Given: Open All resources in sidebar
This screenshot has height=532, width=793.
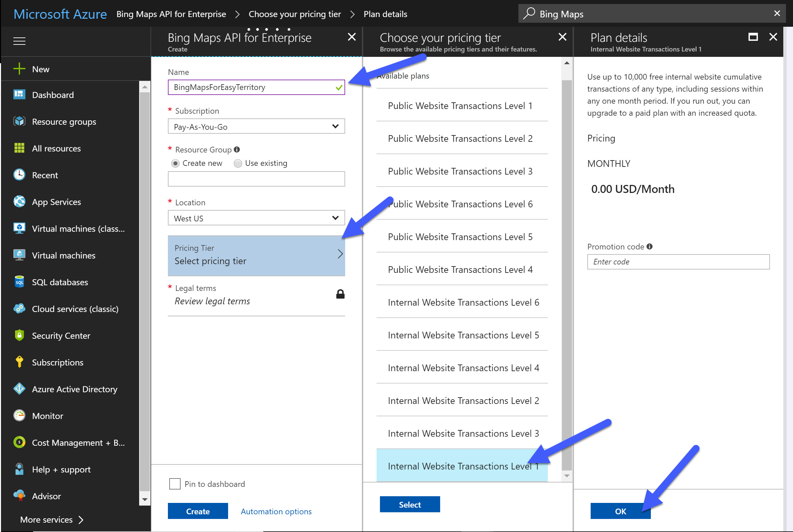Looking at the screenshot, I should [56, 148].
